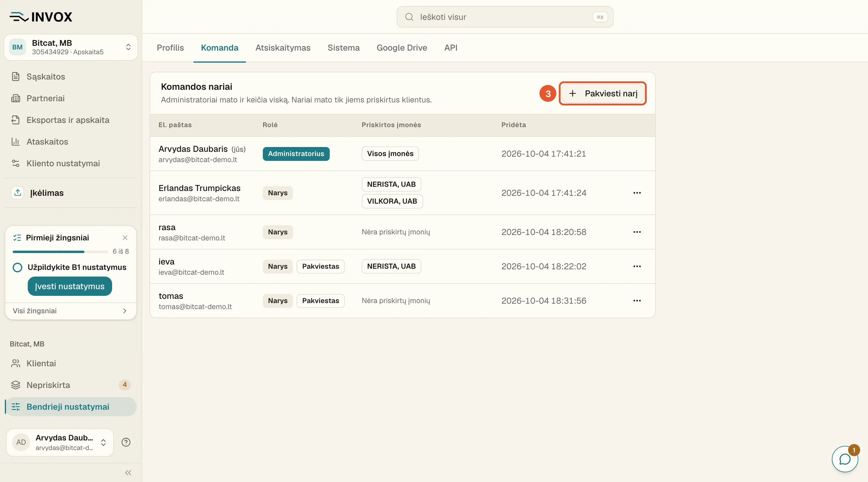The height and width of the screenshot is (482, 868).
Task: Click the Įkėlimas upload icon
Action: point(17,193)
